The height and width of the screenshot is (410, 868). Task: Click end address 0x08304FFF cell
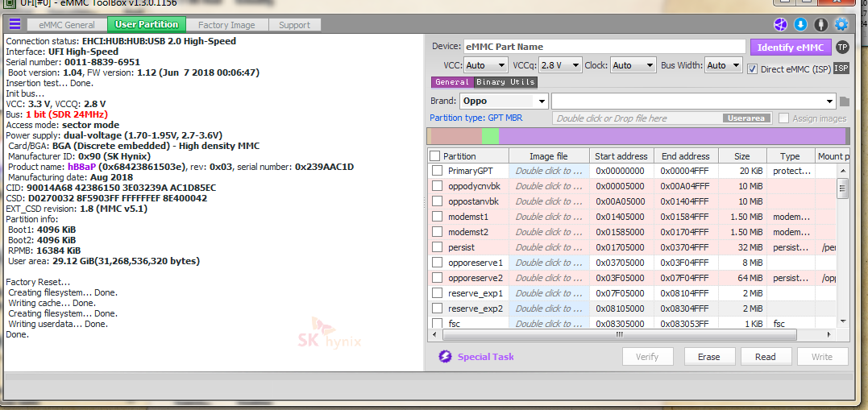[x=685, y=309]
